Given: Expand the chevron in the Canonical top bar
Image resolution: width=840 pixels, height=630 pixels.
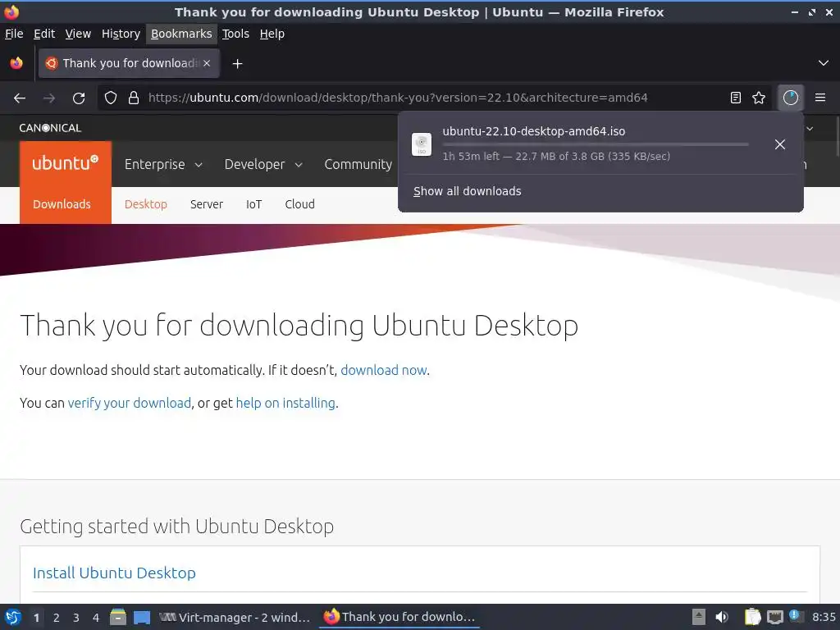Looking at the screenshot, I should tap(810, 129).
